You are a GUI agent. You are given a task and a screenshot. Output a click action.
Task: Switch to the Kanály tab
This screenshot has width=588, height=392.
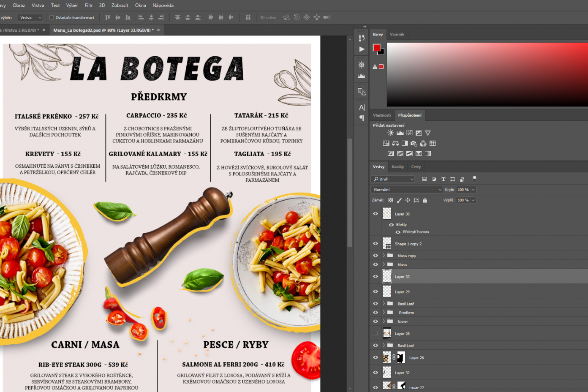[x=397, y=167]
